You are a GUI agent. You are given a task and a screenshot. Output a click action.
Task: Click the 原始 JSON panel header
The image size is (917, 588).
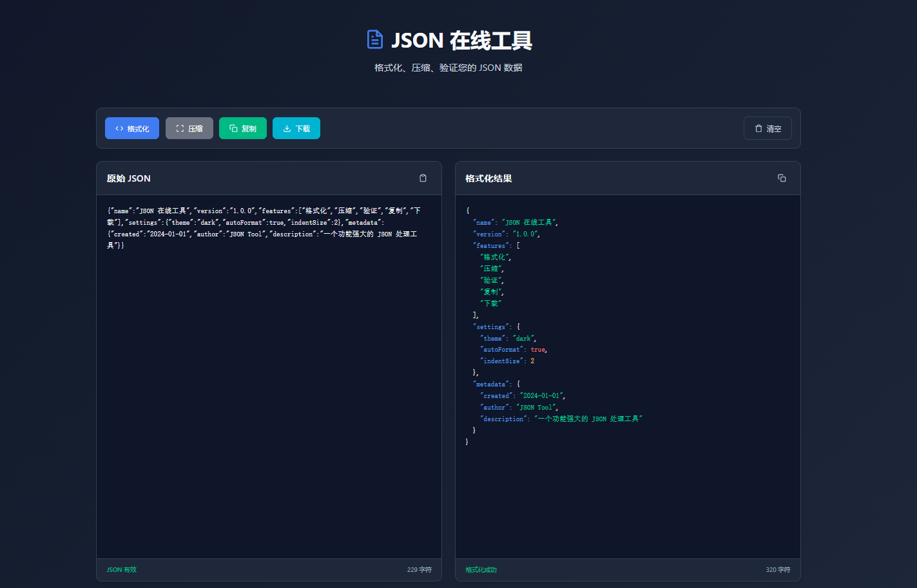click(x=128, y=178)
